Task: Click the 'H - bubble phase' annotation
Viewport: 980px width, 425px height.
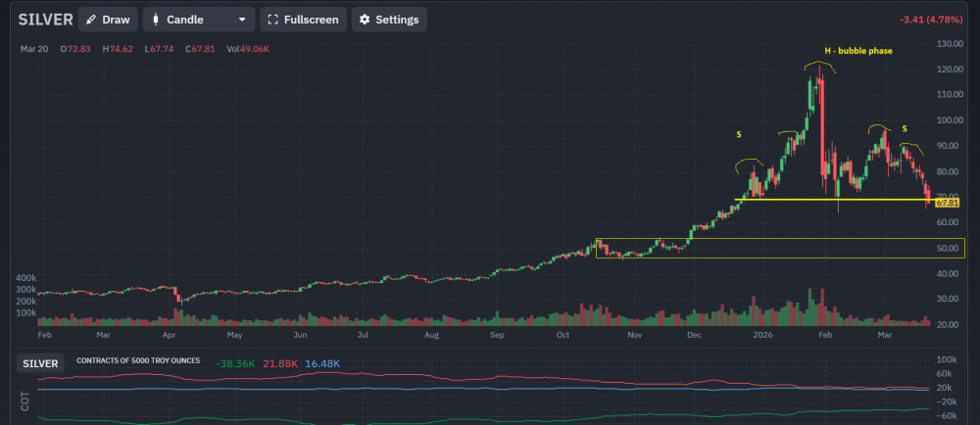Action: coord(857,50)
